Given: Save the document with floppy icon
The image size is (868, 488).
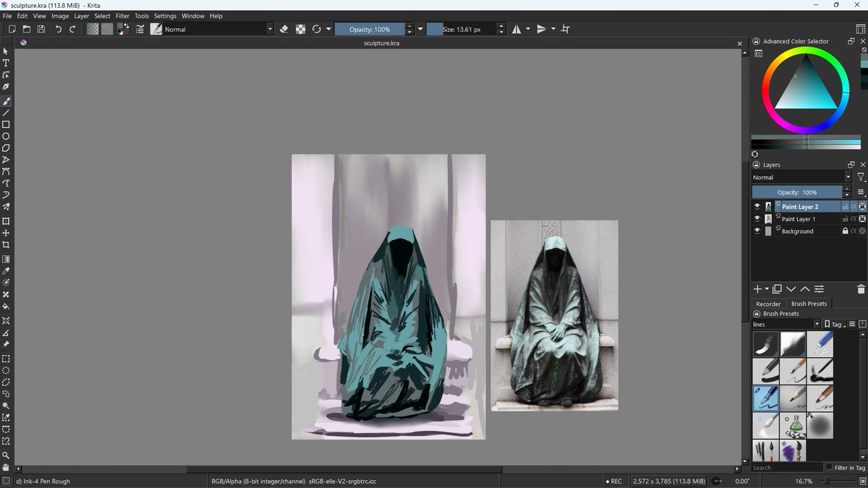Looking at the screenshot, I should [41, 29].
